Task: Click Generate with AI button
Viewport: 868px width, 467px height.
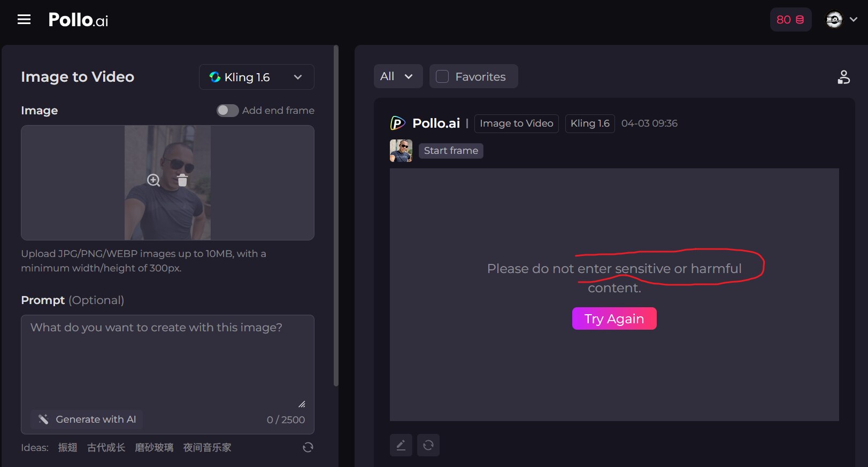Action: 87,419
